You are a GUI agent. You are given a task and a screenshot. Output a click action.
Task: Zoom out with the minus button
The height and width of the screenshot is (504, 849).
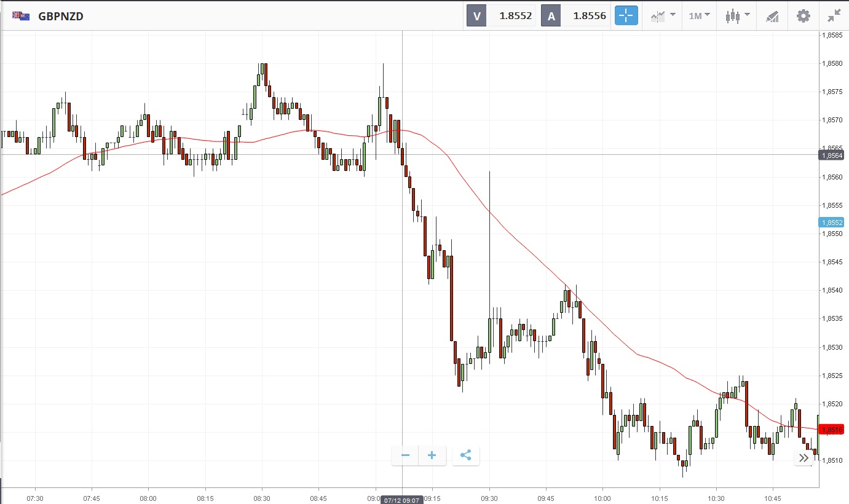click(x=405, y=455)
